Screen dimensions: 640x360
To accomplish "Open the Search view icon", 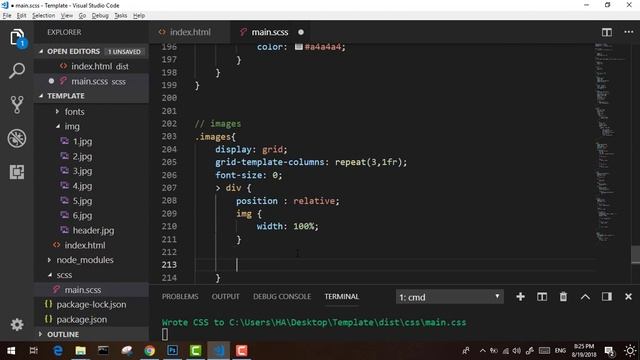I will 17,71.
